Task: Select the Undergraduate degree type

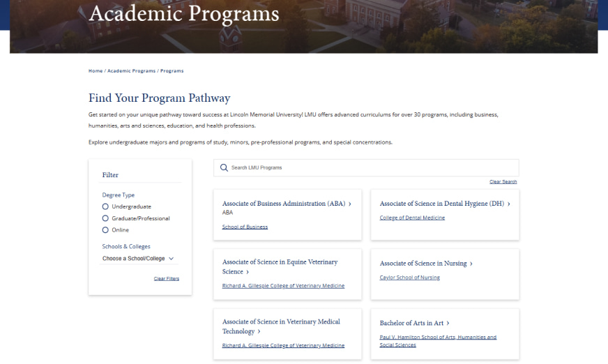Action: [105, 206]
